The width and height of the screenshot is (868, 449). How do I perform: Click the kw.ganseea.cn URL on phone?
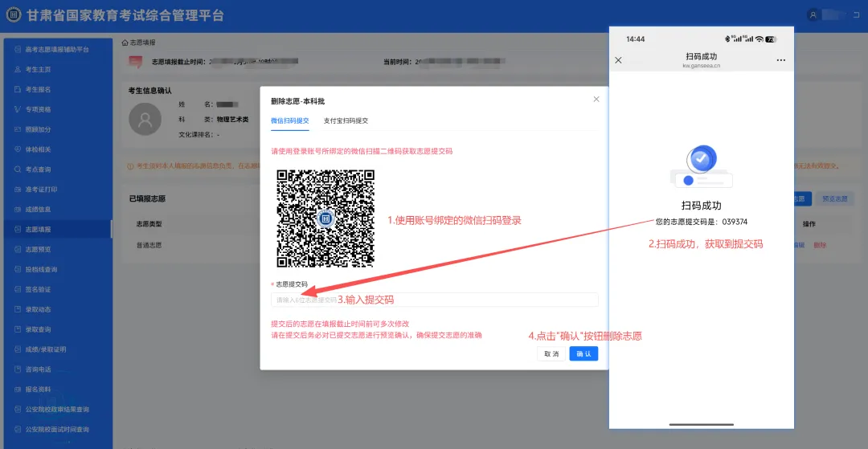702,66
